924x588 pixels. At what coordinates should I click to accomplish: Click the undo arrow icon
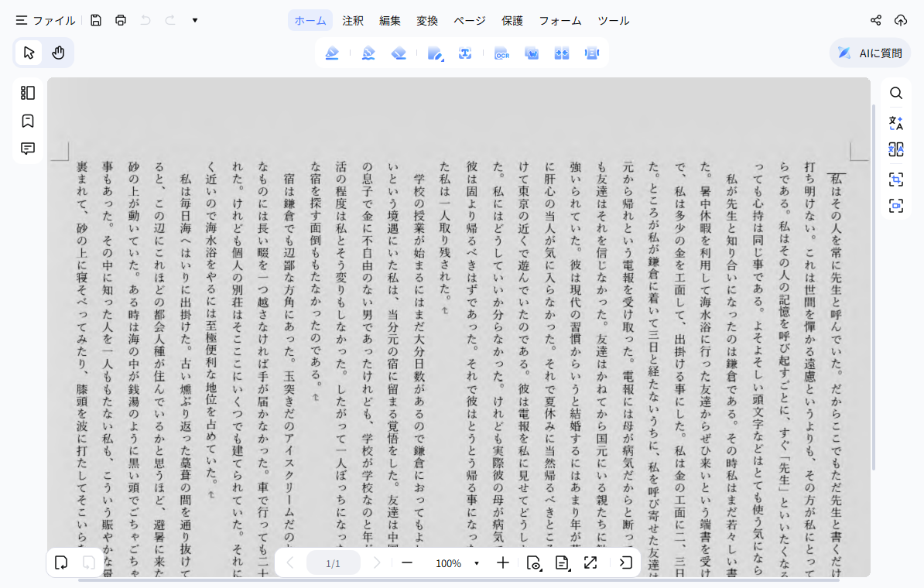[x=145, y=21]
